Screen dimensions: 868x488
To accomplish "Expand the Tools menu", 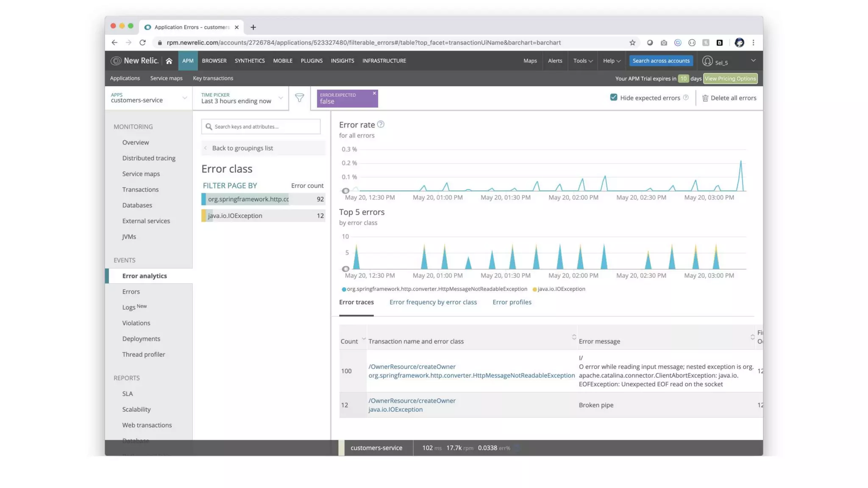I will tap(582, 61).
